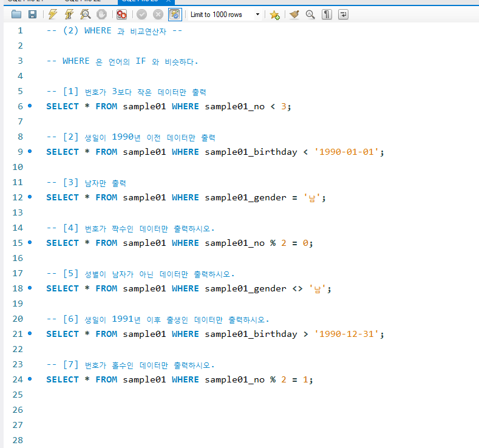The image size is (479, 448).
Task: Open the Limit to 1000 rows dropdown
Action: coord(225,15)
